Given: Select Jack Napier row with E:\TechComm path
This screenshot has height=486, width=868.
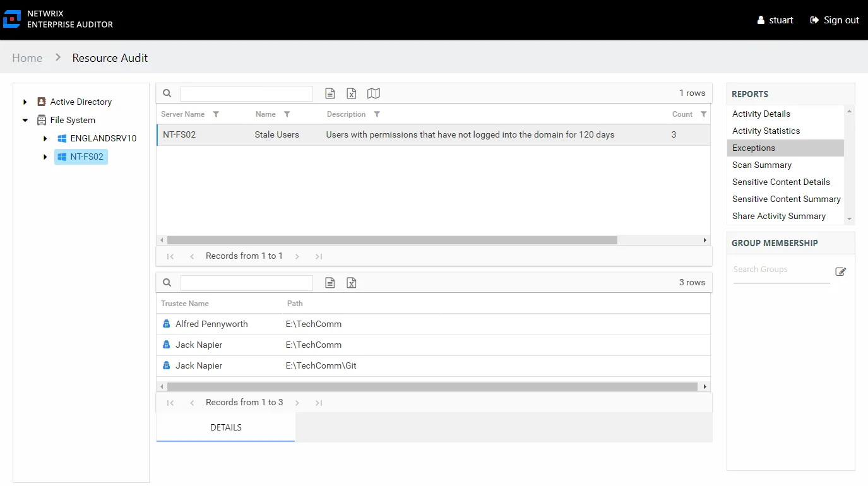Looking at the screenshot, I should pyautogui.click(x=433, y=345).
